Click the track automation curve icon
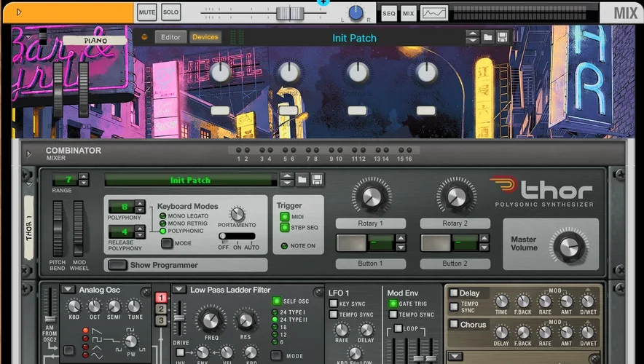Viewport: 644px width, 364px height. (434, 13)
